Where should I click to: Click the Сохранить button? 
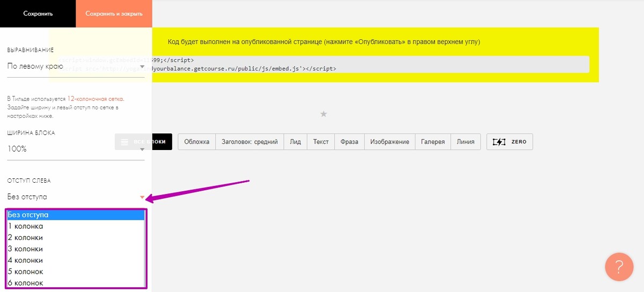coord(38,13)
